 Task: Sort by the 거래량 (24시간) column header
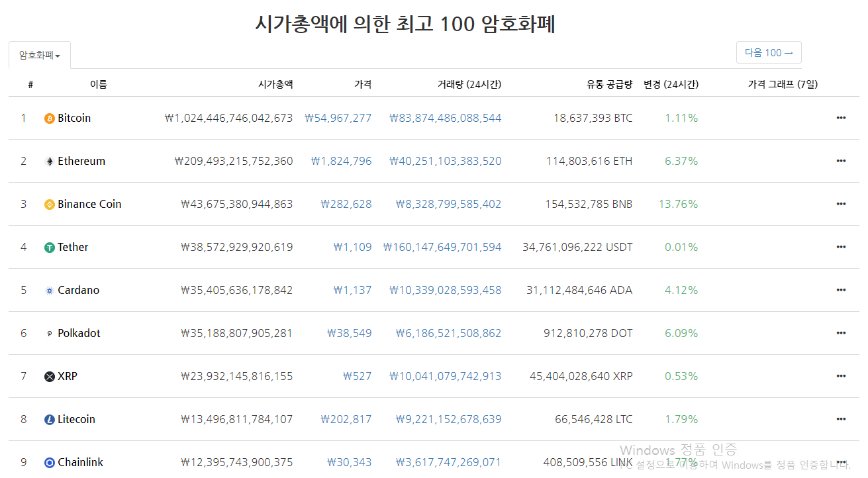coord(469,84)
